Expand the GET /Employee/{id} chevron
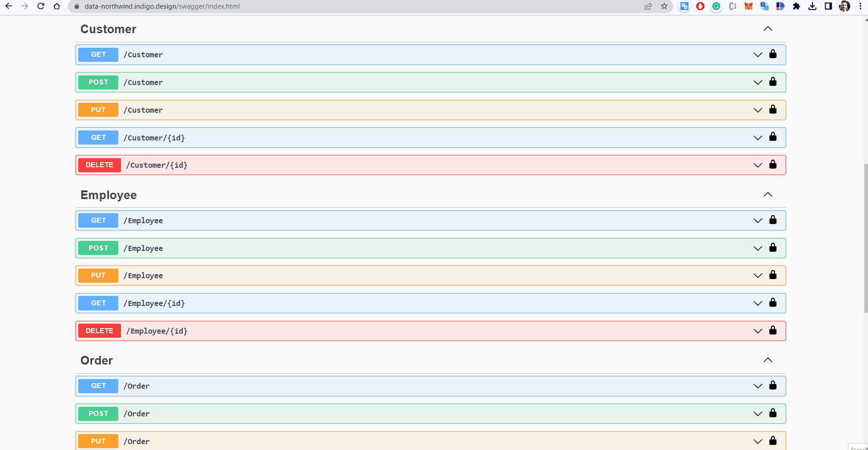 pyautogui.click(x=757, y=303)
